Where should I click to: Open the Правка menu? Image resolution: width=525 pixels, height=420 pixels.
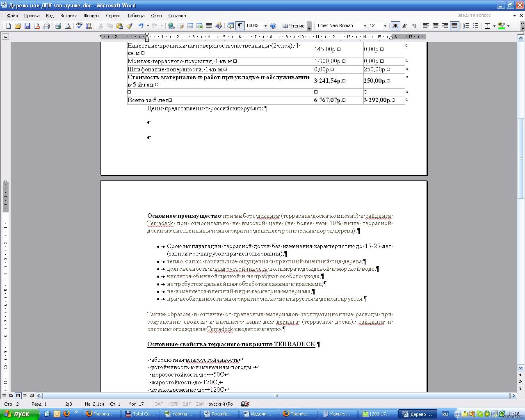(x=32, y=16)
